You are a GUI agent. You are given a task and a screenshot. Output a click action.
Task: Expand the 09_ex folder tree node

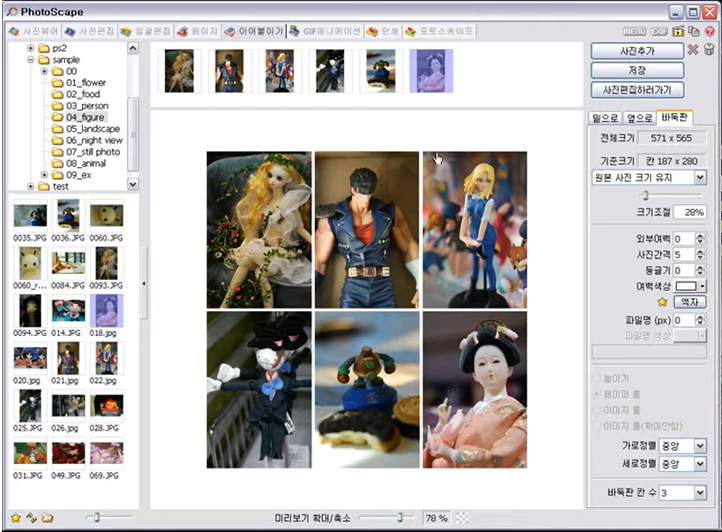pyautogui.click(x=44, y=175)
